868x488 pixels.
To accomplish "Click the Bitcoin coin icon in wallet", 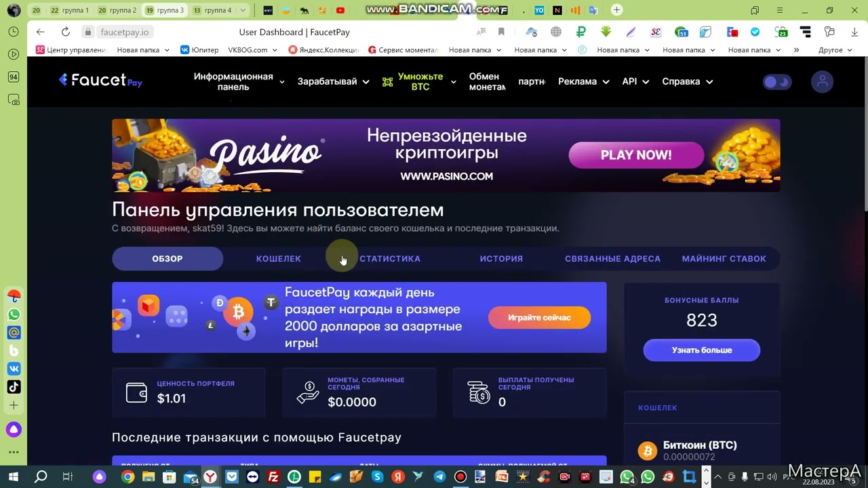I will pyautogui.click(x=648, y=451).
